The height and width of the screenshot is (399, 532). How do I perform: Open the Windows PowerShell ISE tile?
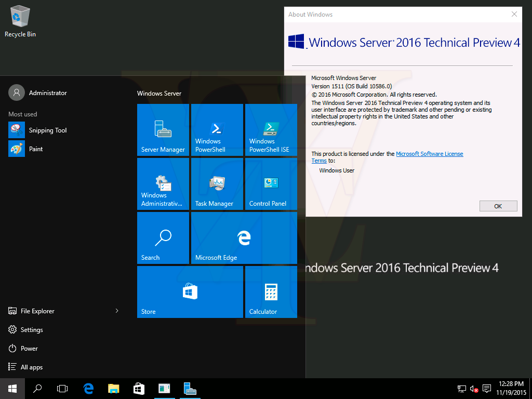(271, 130)
